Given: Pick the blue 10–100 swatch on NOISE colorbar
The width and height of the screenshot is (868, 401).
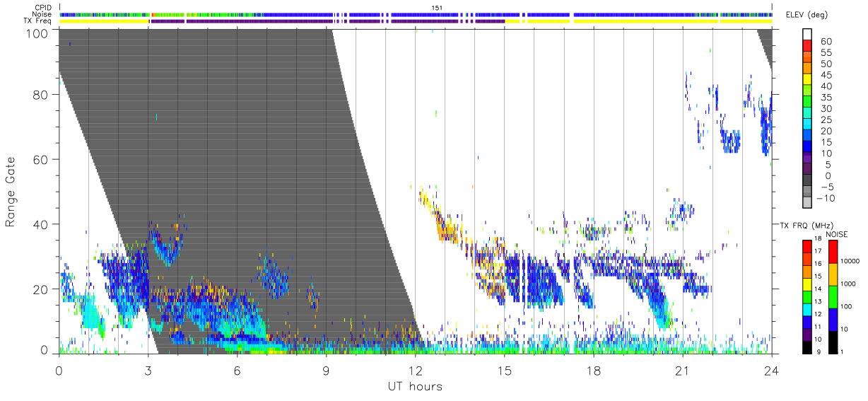Looking at the screenshot, I should tap(833, 318).
